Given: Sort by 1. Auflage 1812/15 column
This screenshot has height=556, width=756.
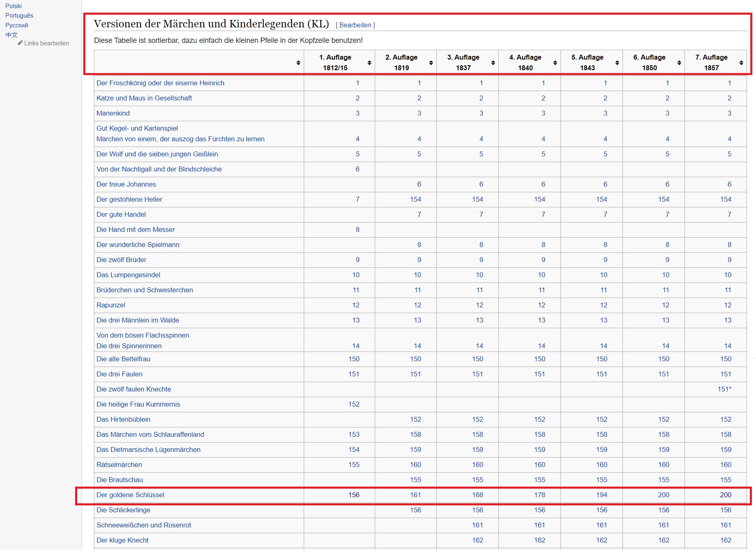Looking at the screenshot, I should tap(369, 62).
